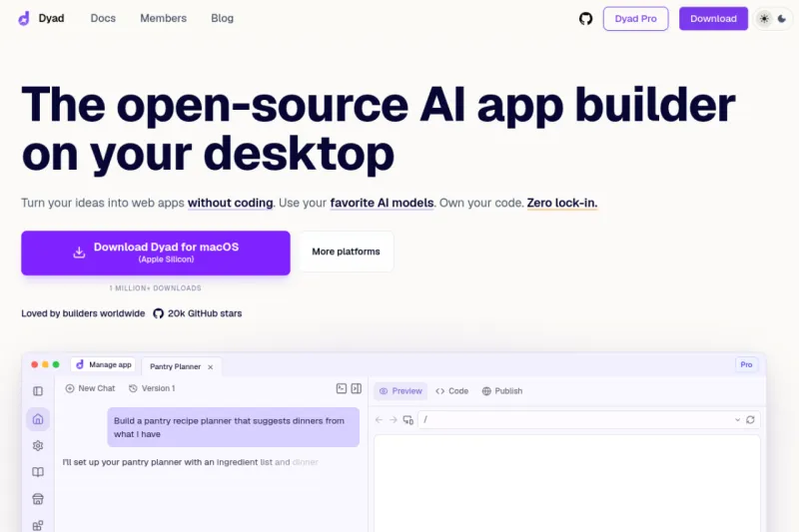Click the home icon in the sidebar
Image resolution: width=799 pixels, height=532 pixels.
pyautogui.click(x=38, y=419)
